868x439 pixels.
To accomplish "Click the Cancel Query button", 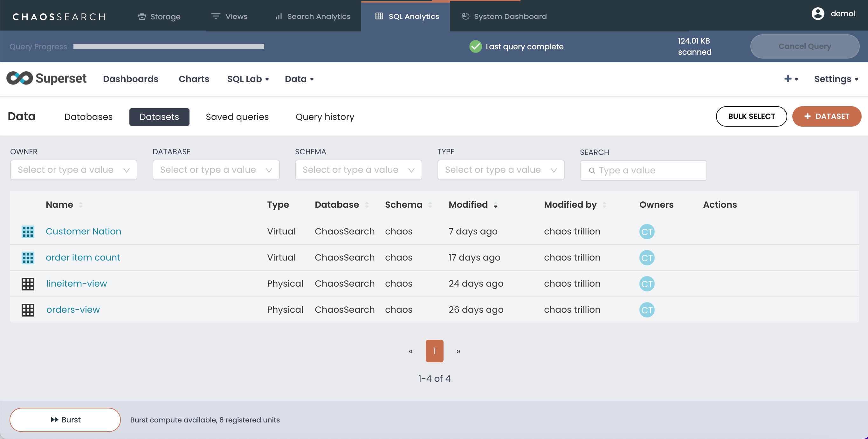I will tap(804, 46).
